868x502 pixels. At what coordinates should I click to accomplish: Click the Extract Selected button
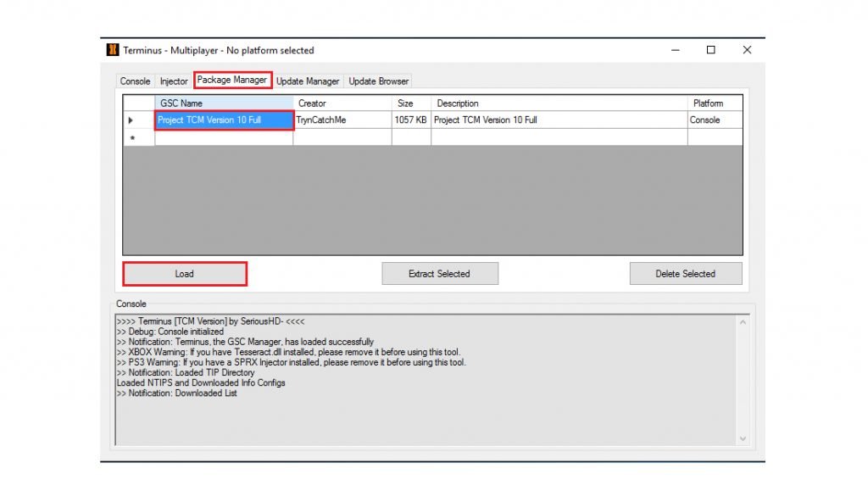(x=440, y=274)
